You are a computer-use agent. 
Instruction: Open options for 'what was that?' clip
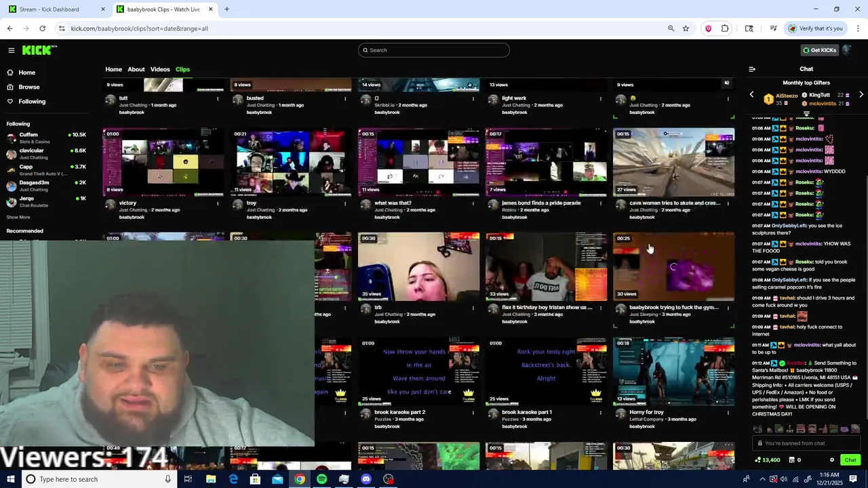click(473, 203)
